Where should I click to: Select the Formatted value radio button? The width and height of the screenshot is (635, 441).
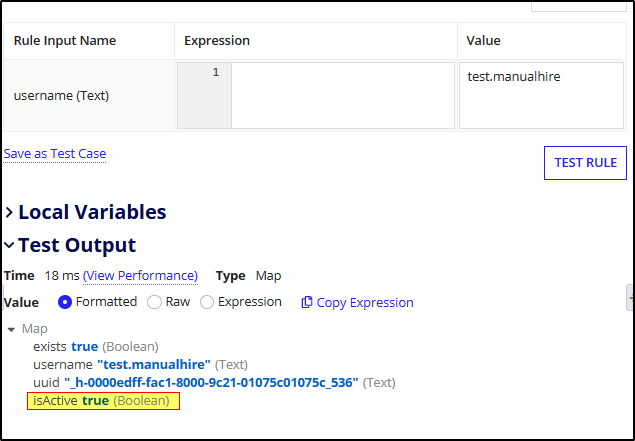coord(66,302)
